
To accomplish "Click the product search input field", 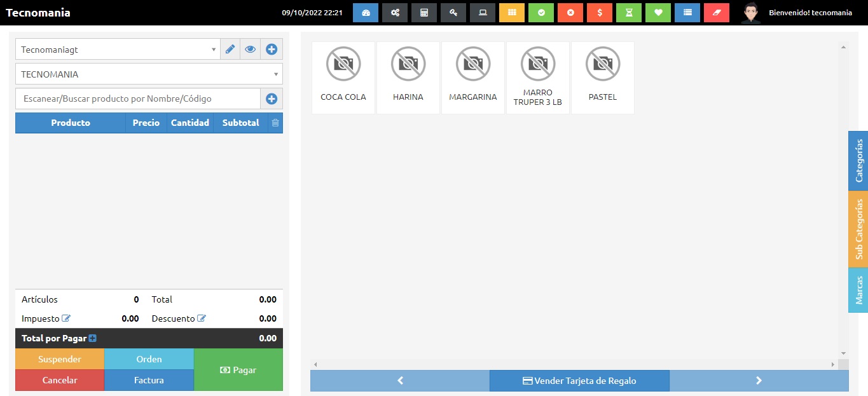I will coord(138,99).
